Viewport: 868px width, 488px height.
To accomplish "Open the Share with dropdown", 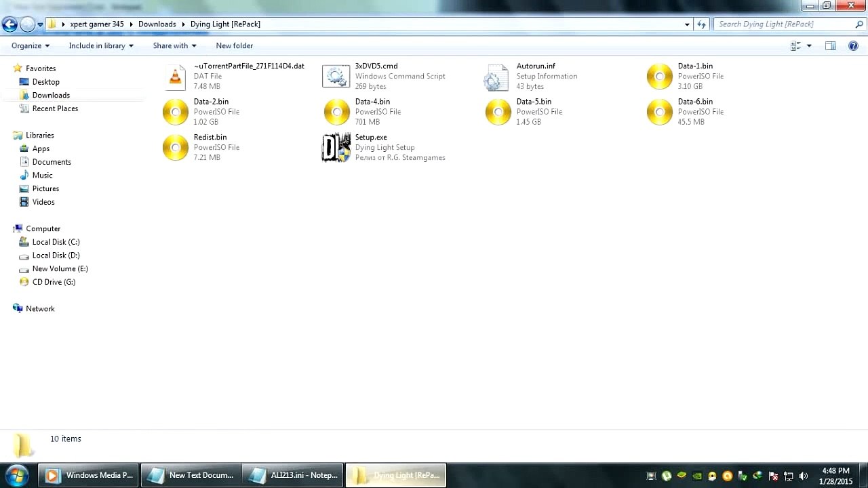I will click(174, 45).
